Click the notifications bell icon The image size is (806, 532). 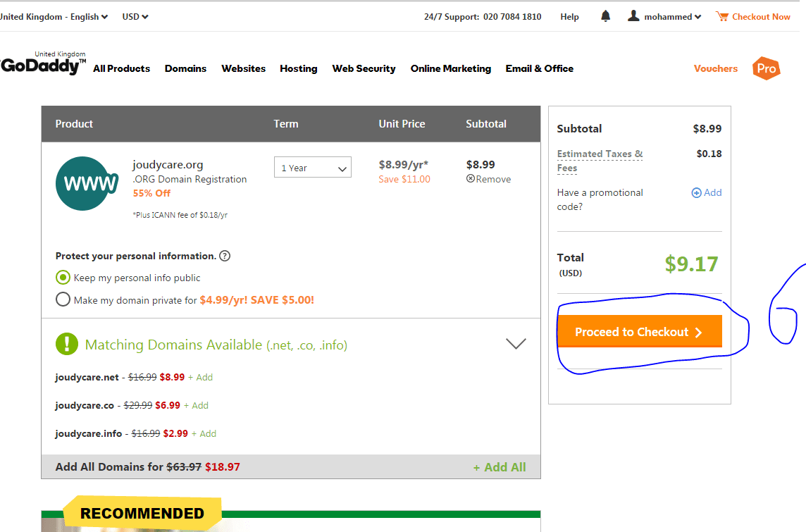[x=605, y=16]
